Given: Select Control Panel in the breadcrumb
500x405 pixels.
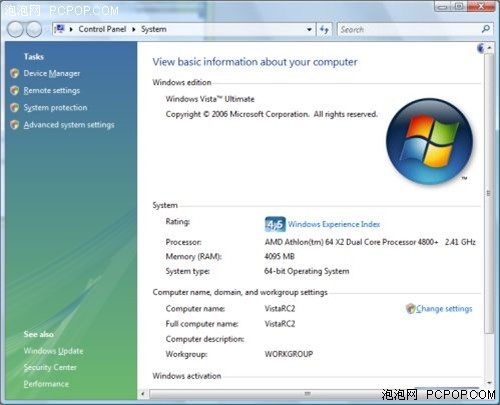Looking at the screenshot, I should point(102,29).
